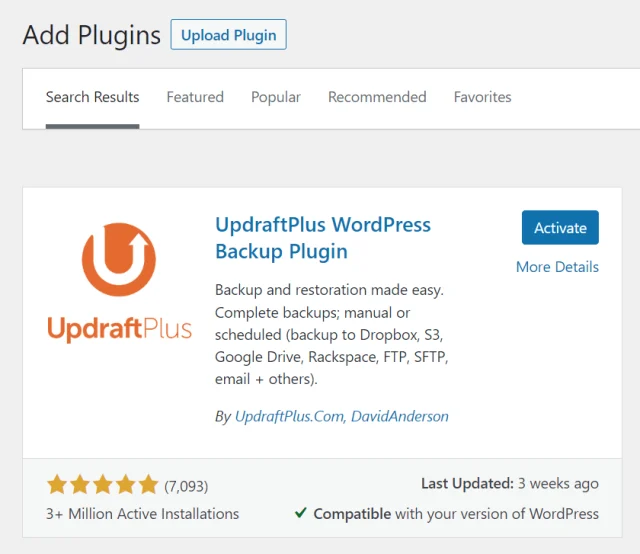This screenshot has width=640, height=554.
Task: Activate the UpdraftPlus plugin
Action: pos(560,228)
